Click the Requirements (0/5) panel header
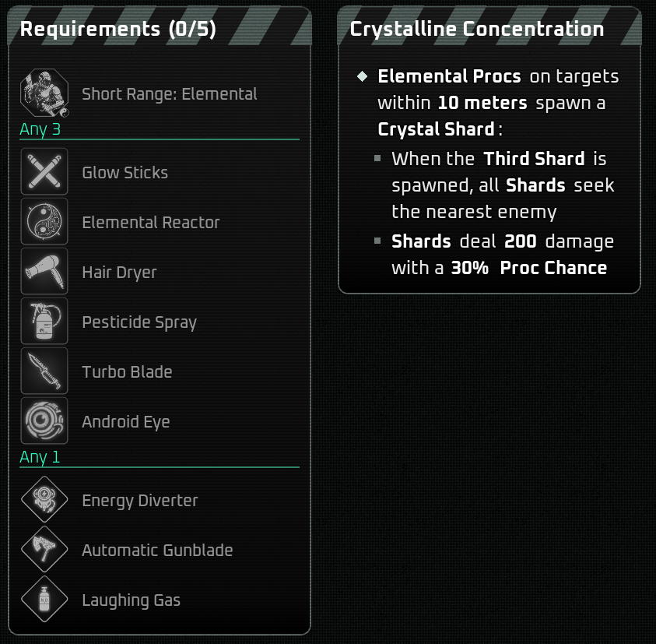Image resolution: width=656 pixels, height=644 pixels. tap(118, 30)
